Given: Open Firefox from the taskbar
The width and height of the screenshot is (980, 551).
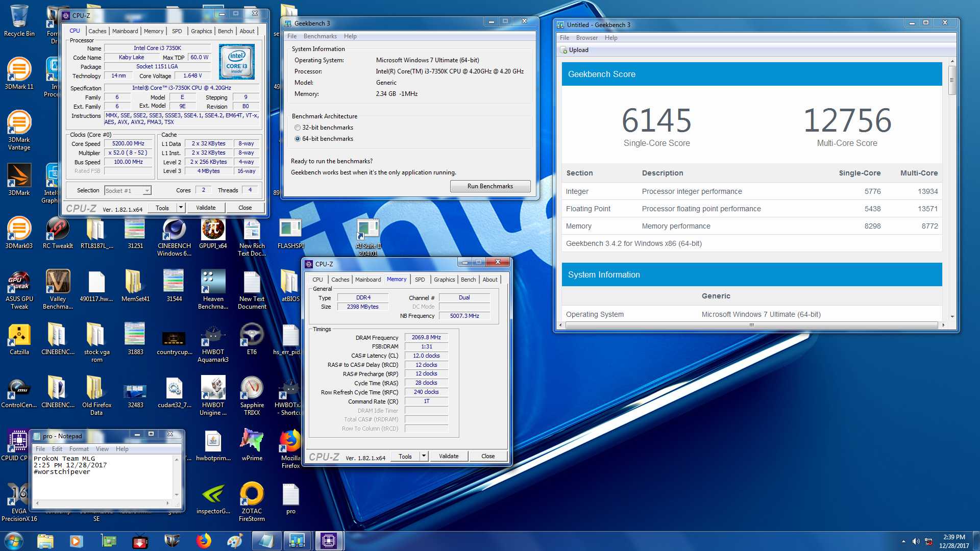Looking at the screenshot, I should point(204,541).
